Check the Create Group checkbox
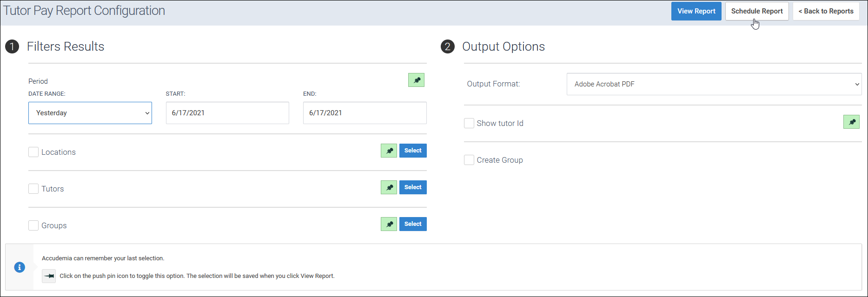The image size is (868, 297). (x=469, y=160)
